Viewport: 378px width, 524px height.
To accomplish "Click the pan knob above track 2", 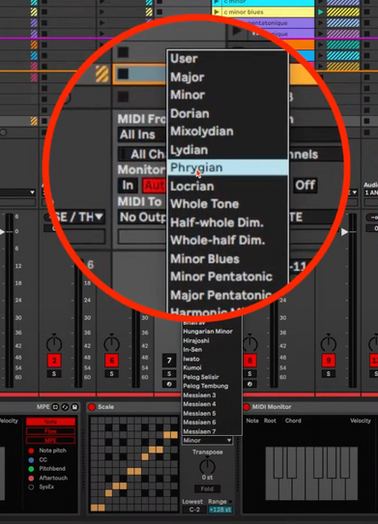I will (x=54, y=343).
